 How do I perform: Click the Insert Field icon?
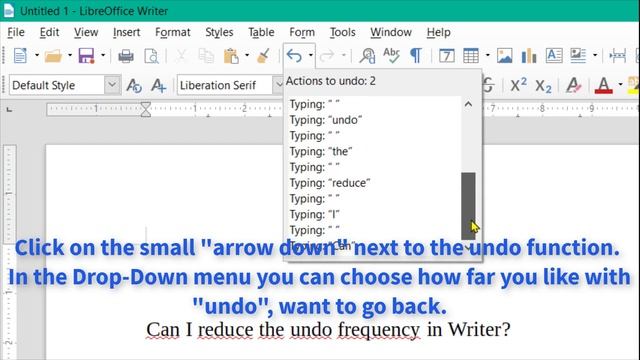(x=578, y=56)
